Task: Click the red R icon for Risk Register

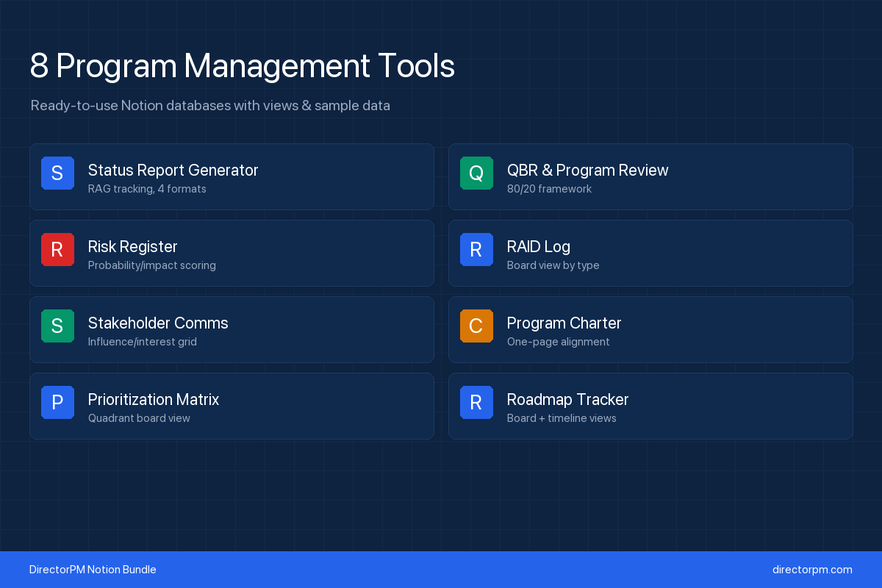Action: click(57, 250)
